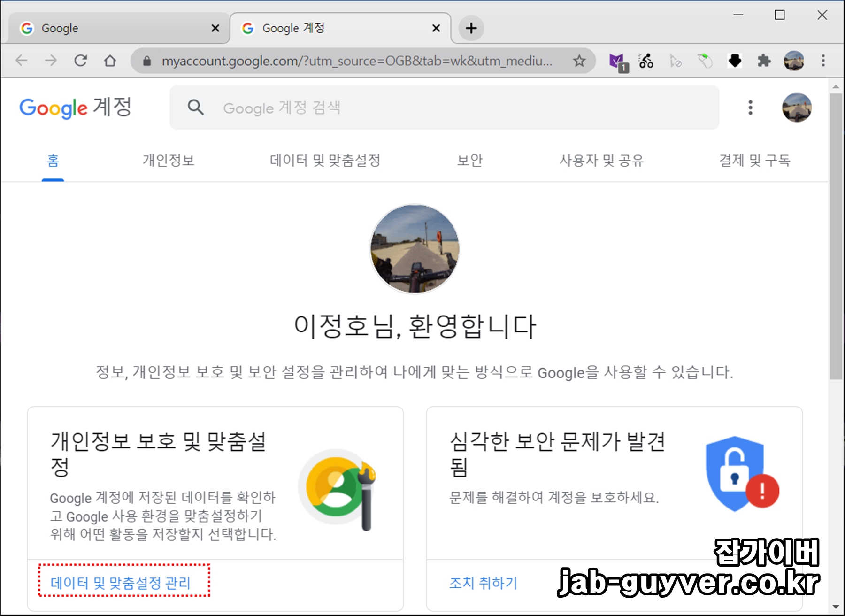Open the Google account three-dot options

(750, 108)
